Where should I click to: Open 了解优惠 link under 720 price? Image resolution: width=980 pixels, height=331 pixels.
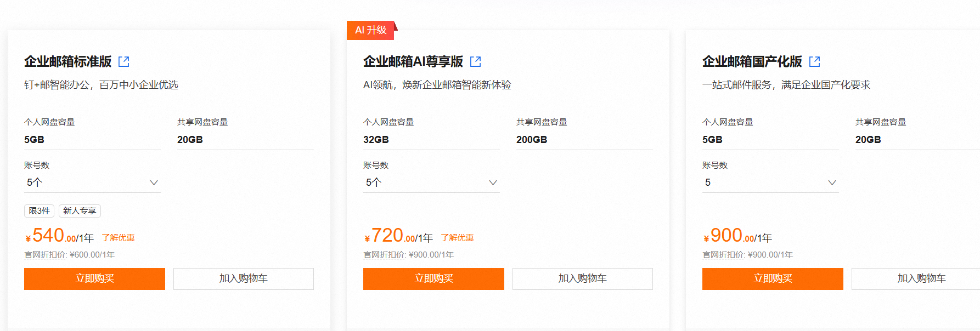pos(457,238)
